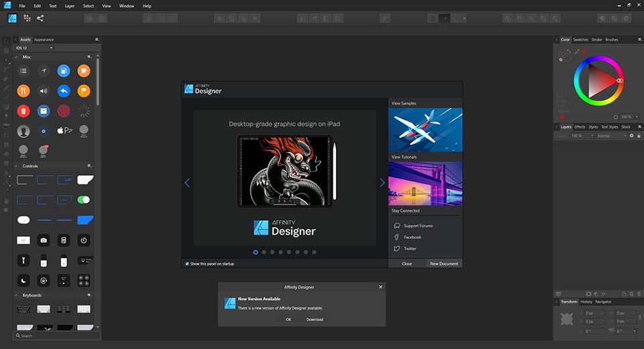644x349 pixels.
Task: Go to first welcome slide dot
Action: 256,252
